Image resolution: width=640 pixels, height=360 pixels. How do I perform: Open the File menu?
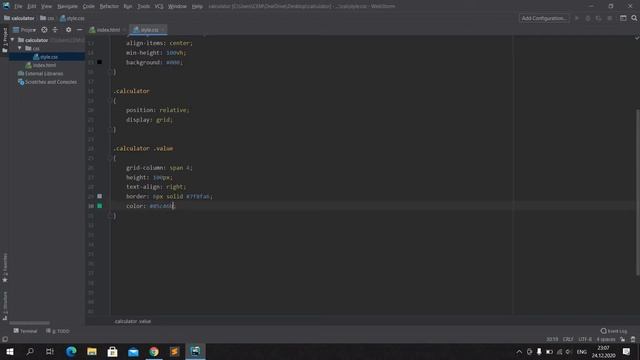[x=18, y=6]
